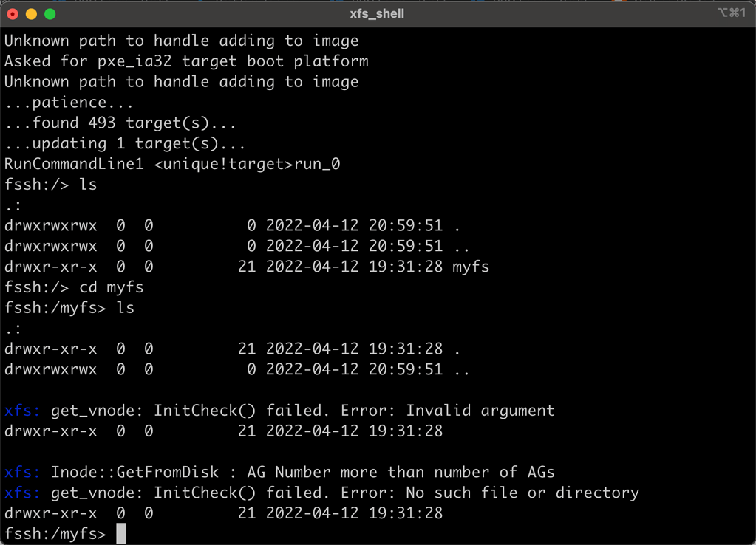Click 'fssh:/myfs> ls' command line
Screen dimensions: 756x545
tap(69, 308)
